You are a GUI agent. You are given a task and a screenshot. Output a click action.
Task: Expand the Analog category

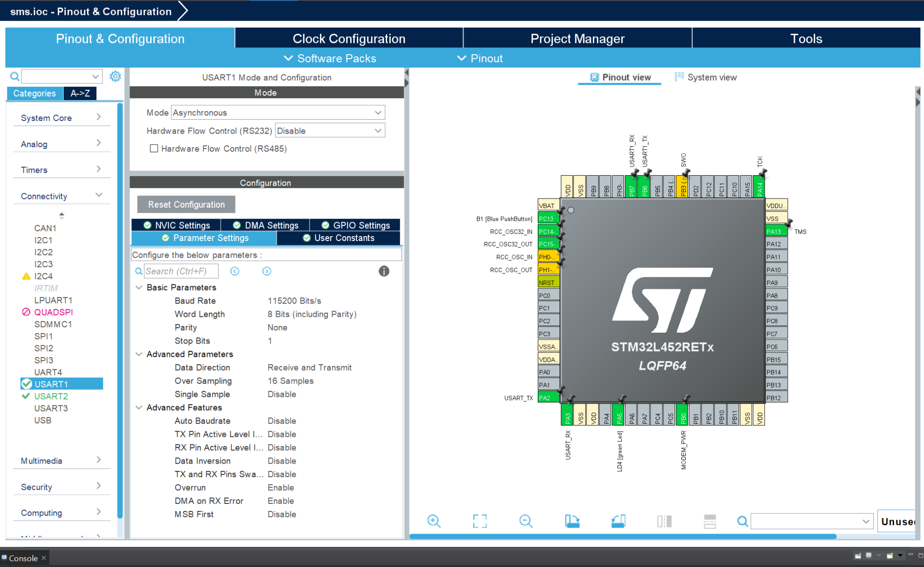pos(62,144)
